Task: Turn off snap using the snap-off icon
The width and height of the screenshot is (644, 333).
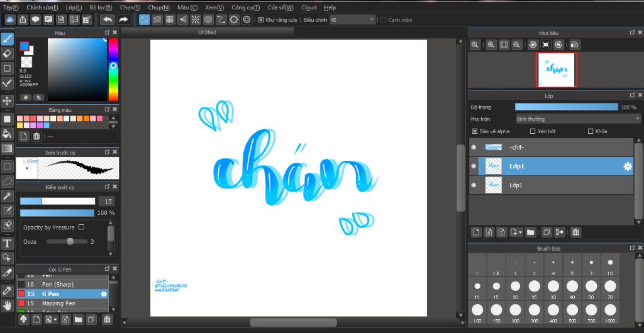Action: (144, 19)
